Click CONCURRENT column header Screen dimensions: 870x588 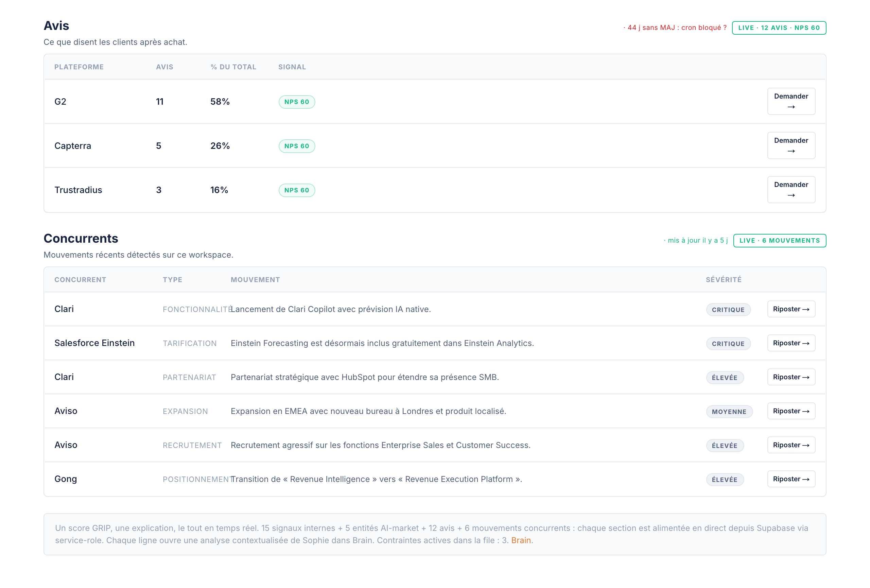tap(80, 280)
